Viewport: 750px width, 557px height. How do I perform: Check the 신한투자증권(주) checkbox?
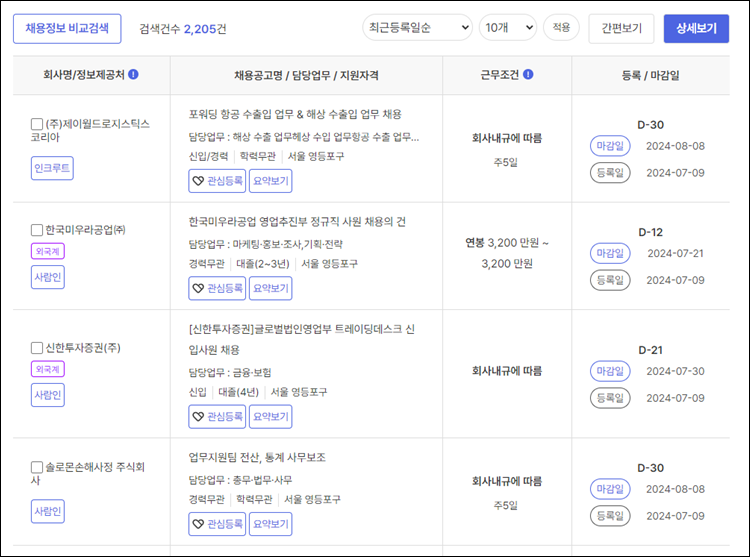(x=37, y=348)
